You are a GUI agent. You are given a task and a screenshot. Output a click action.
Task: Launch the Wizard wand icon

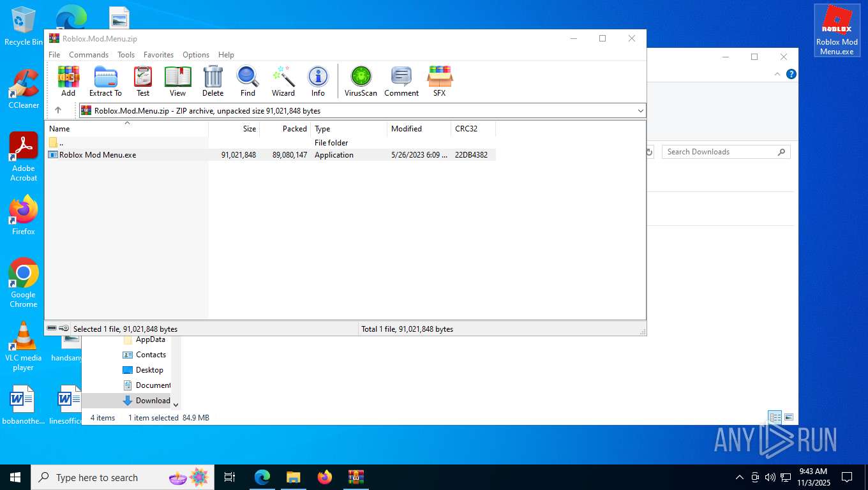[x=283, y=81]
